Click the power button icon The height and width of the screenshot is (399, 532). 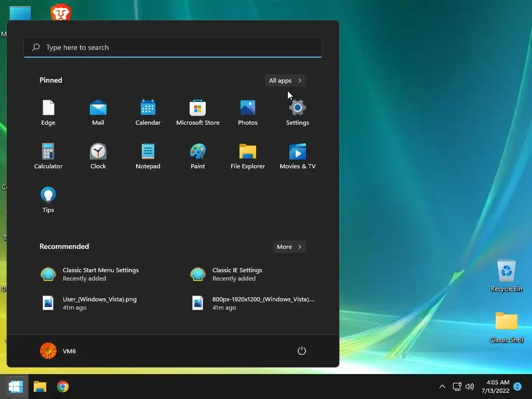click(x=302, y=351)
